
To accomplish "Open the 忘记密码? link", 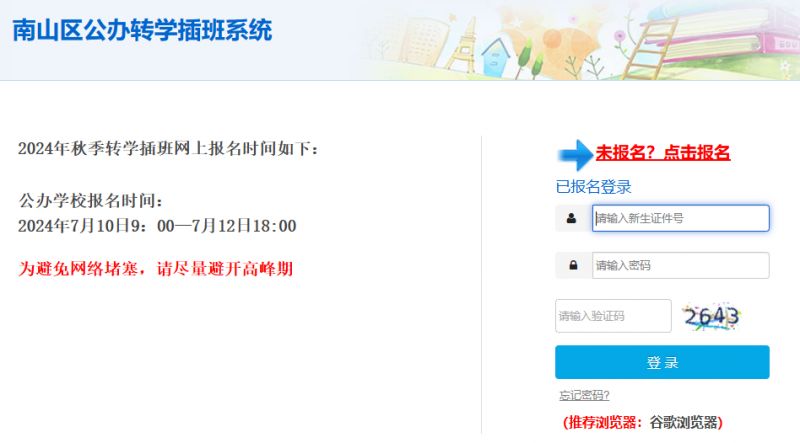I will tap(584, 395).
